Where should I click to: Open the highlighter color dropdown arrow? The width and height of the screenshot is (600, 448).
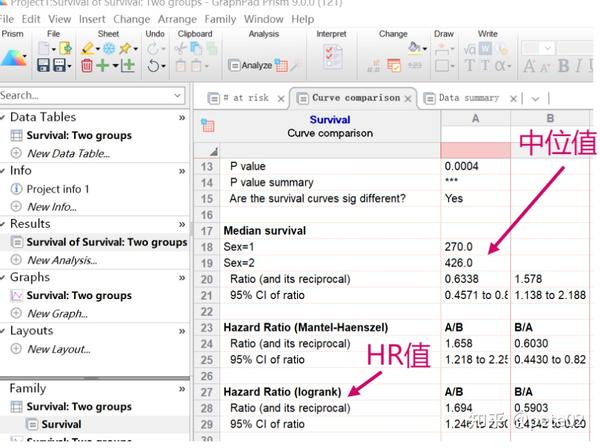tap(97, 49)
